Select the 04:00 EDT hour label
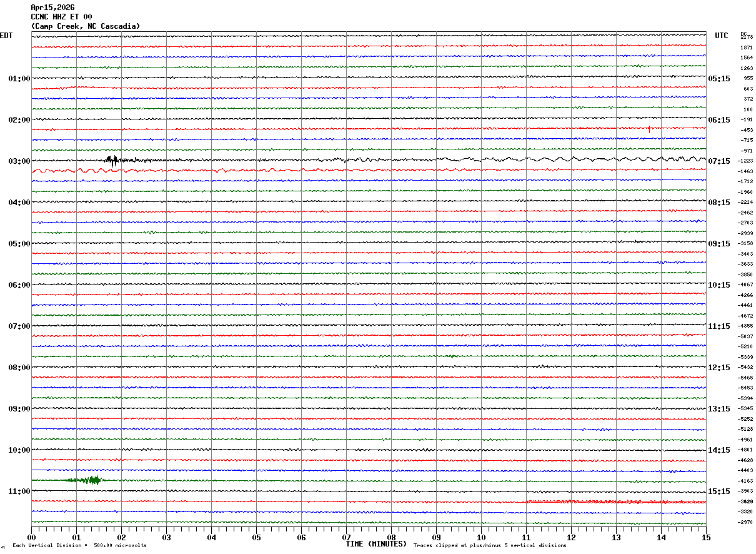756x554 pixels. point(19,203)
